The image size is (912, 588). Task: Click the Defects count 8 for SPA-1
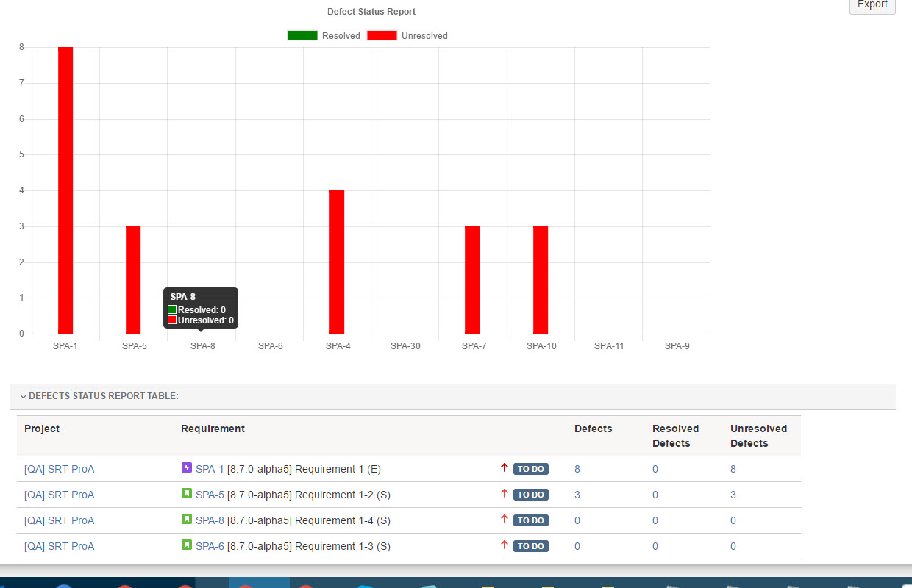point(577,469)
